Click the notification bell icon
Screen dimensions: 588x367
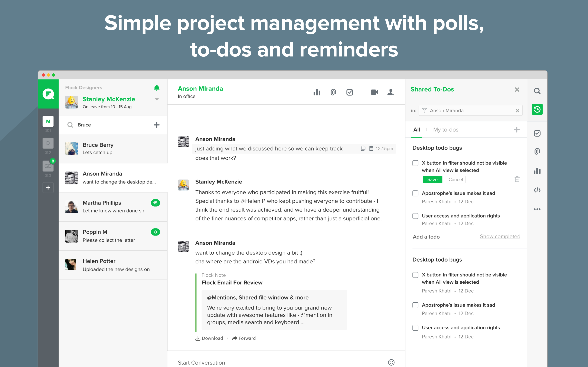pyautogui.click(x=157, y=88)
